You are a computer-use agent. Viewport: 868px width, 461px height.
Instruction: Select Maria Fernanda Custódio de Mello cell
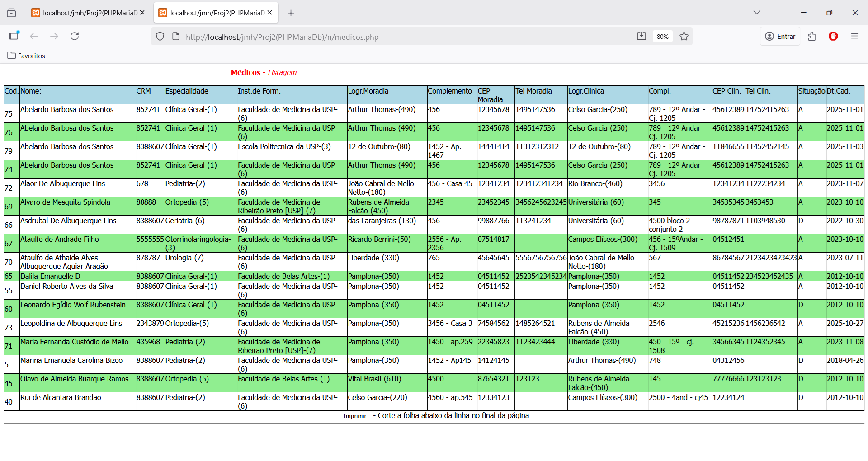pos(78,346)
